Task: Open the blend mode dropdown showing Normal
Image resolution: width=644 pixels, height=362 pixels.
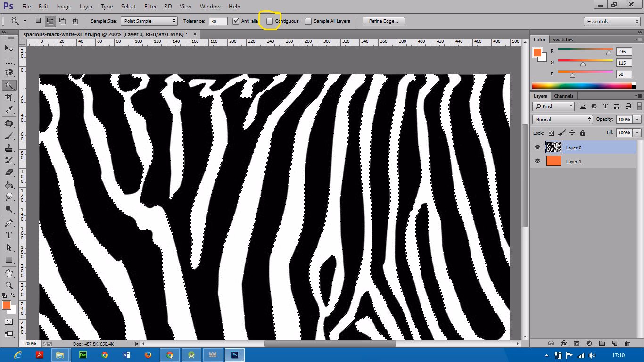Action: click(x=562, y=119)
